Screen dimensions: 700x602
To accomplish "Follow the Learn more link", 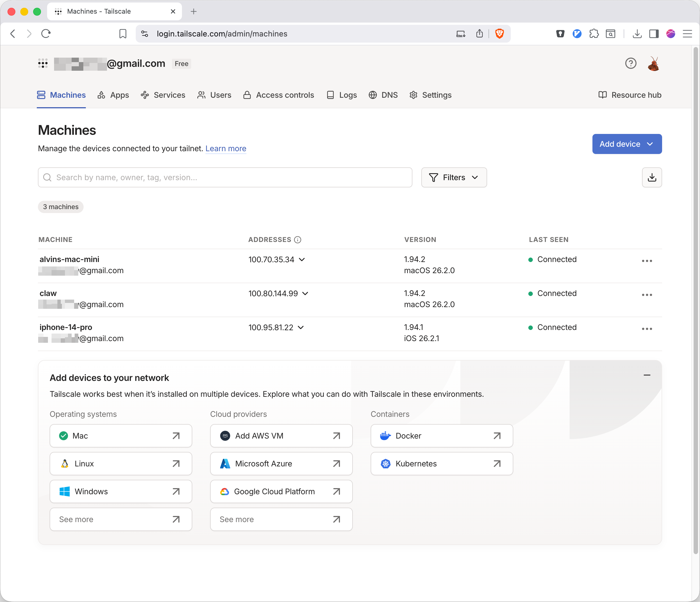I will pyautogui.click(x=226, y=149).
